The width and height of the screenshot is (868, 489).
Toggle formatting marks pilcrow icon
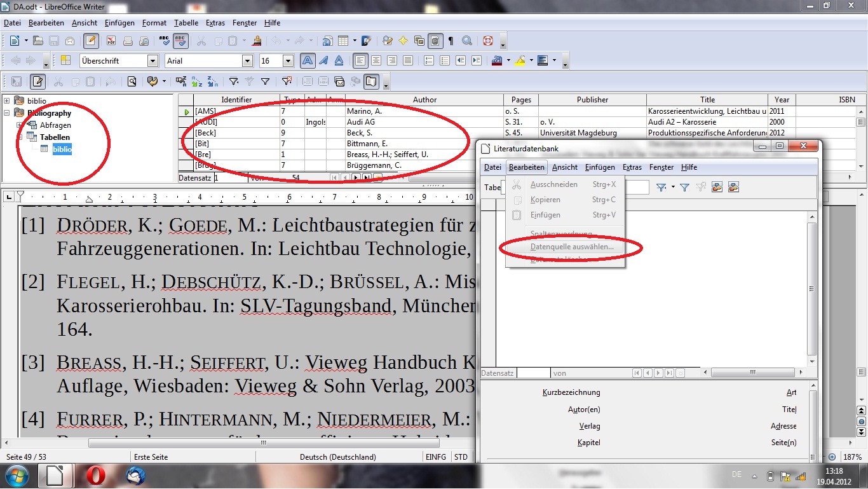point(451,41)
